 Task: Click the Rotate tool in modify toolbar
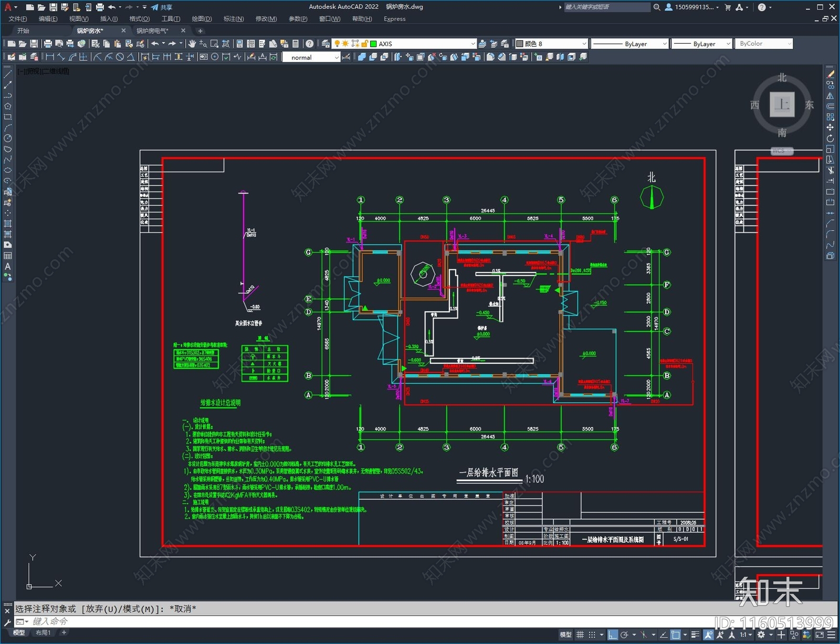pyautogui.click(x=830, y=139)
